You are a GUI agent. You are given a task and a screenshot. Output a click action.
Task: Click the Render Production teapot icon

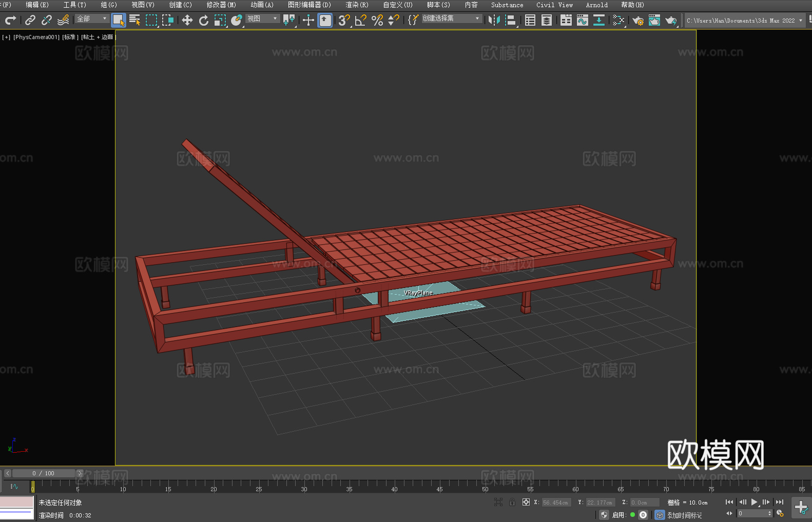[x=671, y=20]
